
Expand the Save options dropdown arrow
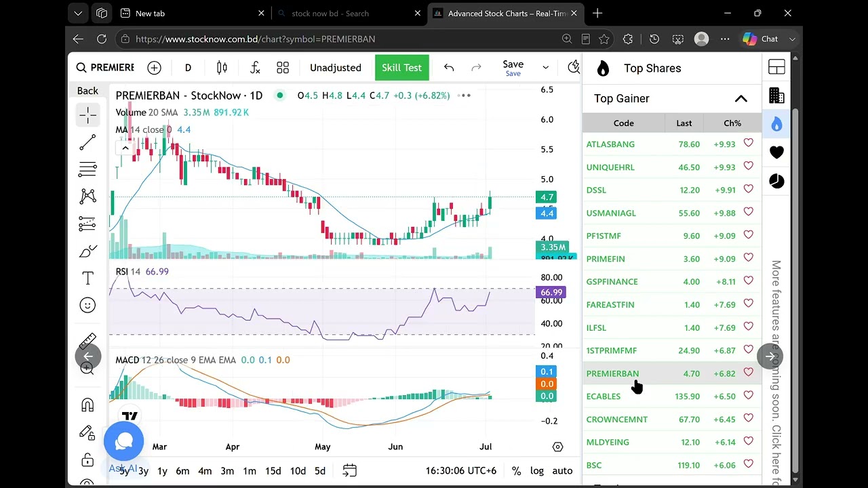pos(545,67)
